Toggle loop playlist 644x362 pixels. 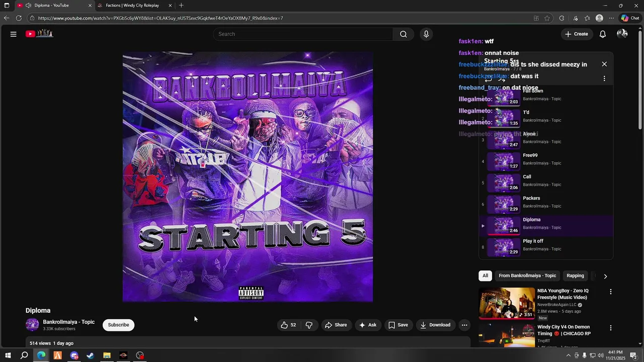coord(488,79)
